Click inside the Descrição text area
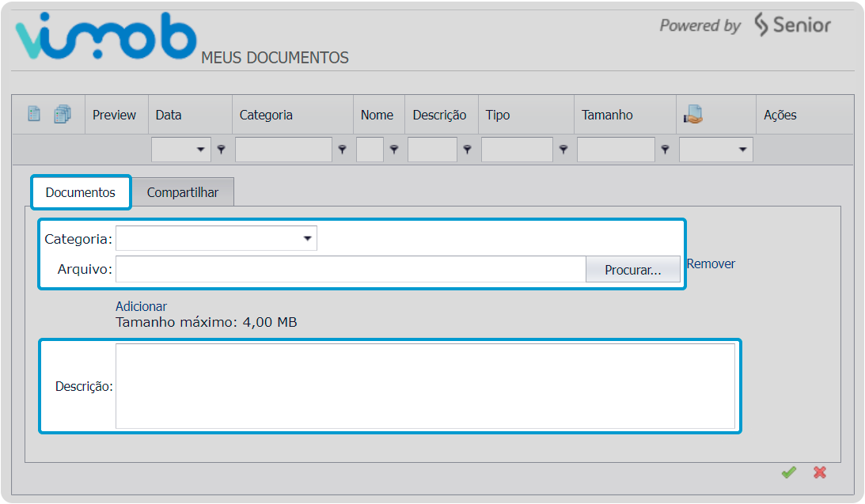Viewport: 865px width, 504px height. point(425,386)
